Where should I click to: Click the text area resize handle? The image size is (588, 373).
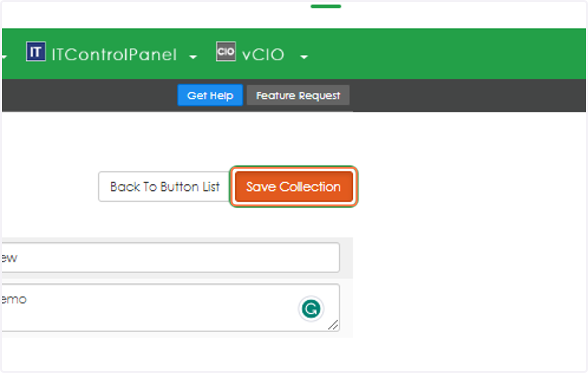click(x=333, y=325)
